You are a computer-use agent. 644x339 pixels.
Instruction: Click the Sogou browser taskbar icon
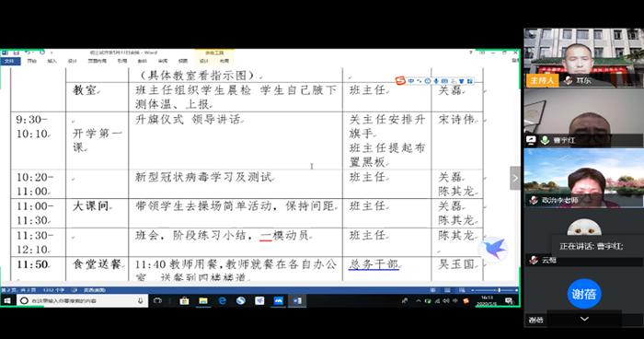click(241, 300)
